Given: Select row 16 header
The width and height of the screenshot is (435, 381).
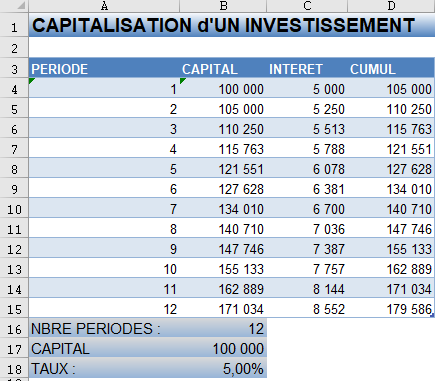Looking at the screenshot, I should click(14, 329).
